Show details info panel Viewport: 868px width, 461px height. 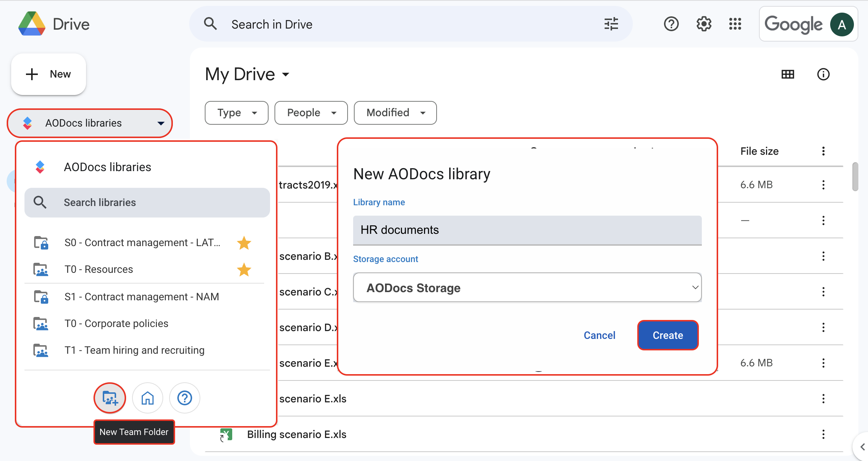point(823,74)
